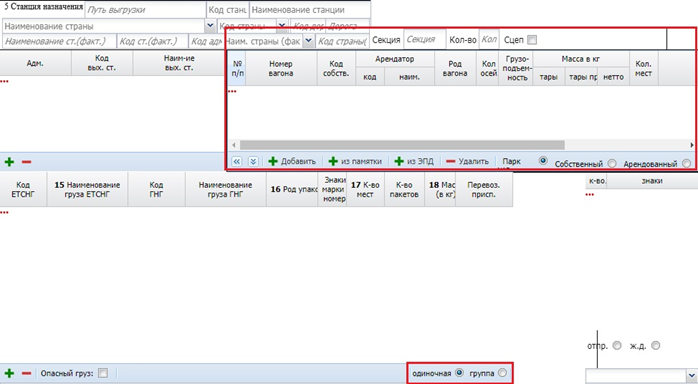Click green plus icon below the Адм. table
The width and height of the screenshot is (698, 384).
point(9,162)
